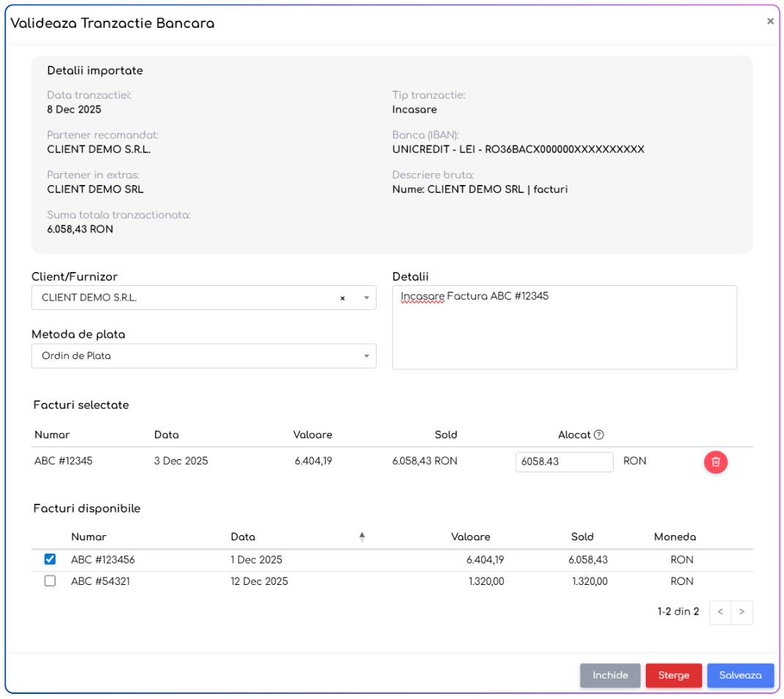Sort available invoices by Valoare column
Screen dimensions: 784x699
tap(470, 537)
